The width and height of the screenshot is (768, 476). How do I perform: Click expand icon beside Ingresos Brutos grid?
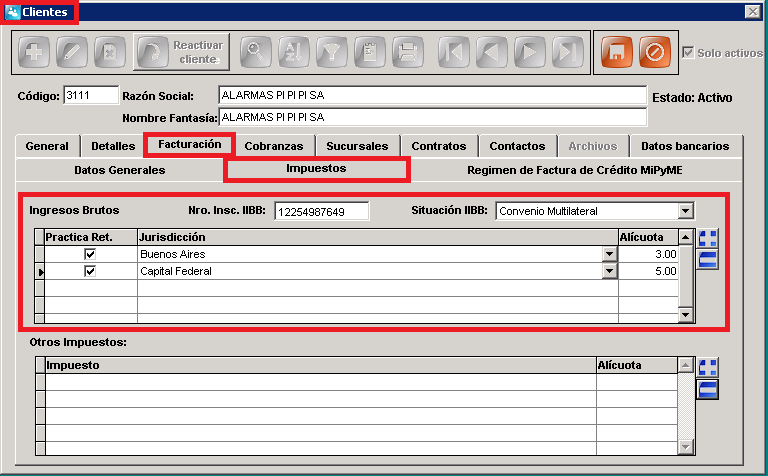point(707,238)
